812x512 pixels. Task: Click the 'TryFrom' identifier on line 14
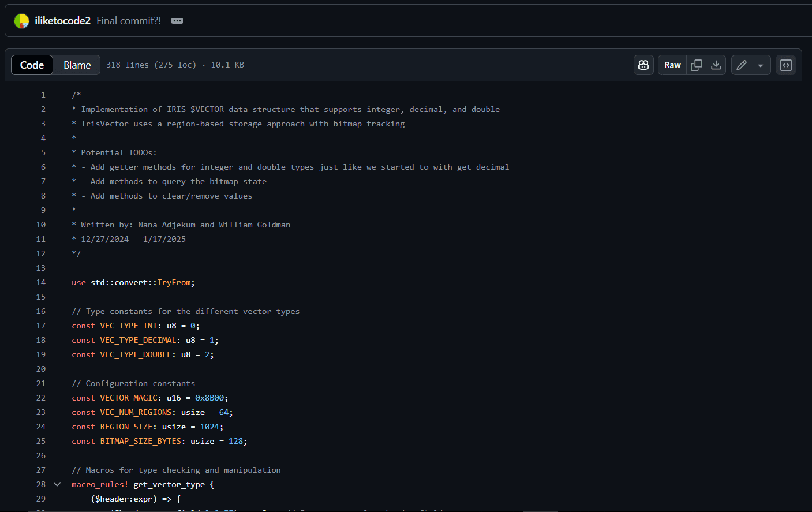(174, 282)
